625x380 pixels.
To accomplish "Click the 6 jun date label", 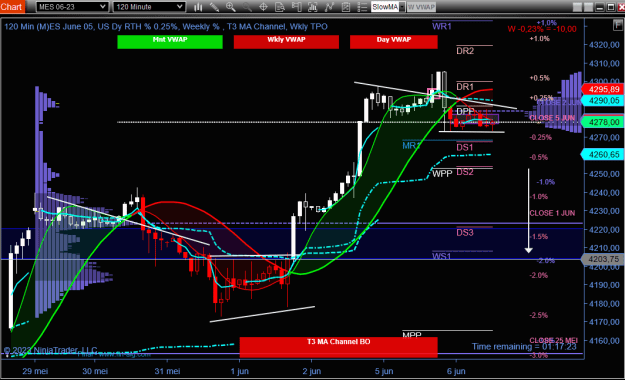I will click(x=456, y=371).
